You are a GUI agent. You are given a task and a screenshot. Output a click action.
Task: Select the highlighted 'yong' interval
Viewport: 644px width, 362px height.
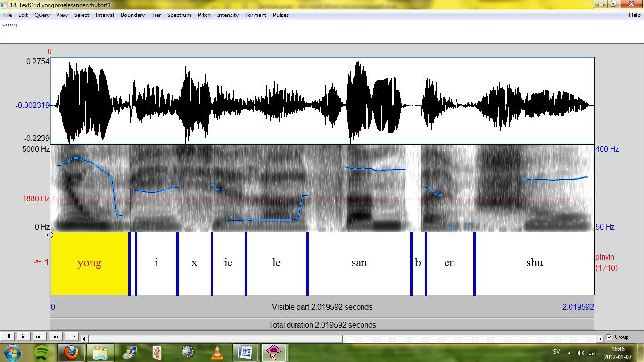coord(90,263)
